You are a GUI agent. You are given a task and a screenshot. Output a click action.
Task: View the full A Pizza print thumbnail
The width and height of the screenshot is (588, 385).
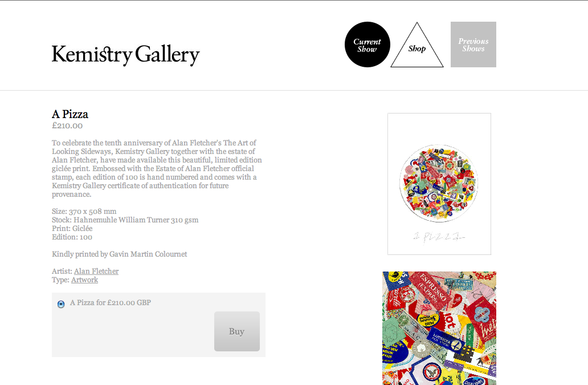[x=439, y=184]
